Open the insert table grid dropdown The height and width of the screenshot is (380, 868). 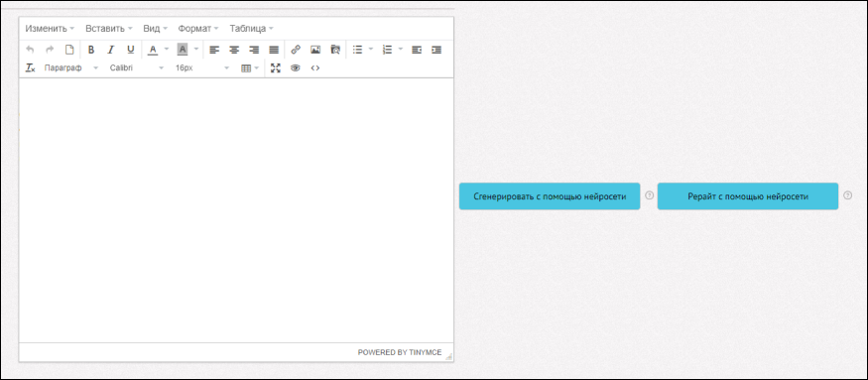point(250,68)
